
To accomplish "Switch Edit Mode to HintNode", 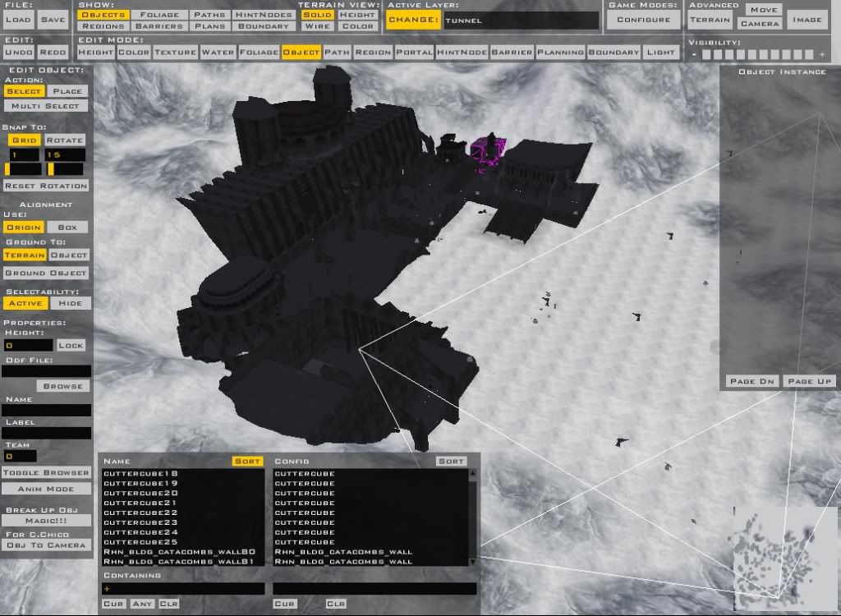I will 462,52.
